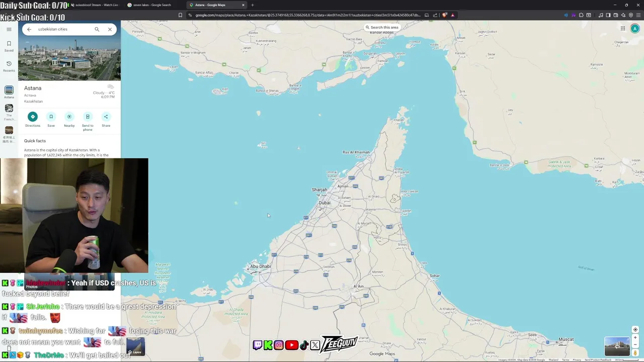Click the uzbekistan cities search field
The height and width of the screenshot is (362, 644).
(x=63, y=29)
